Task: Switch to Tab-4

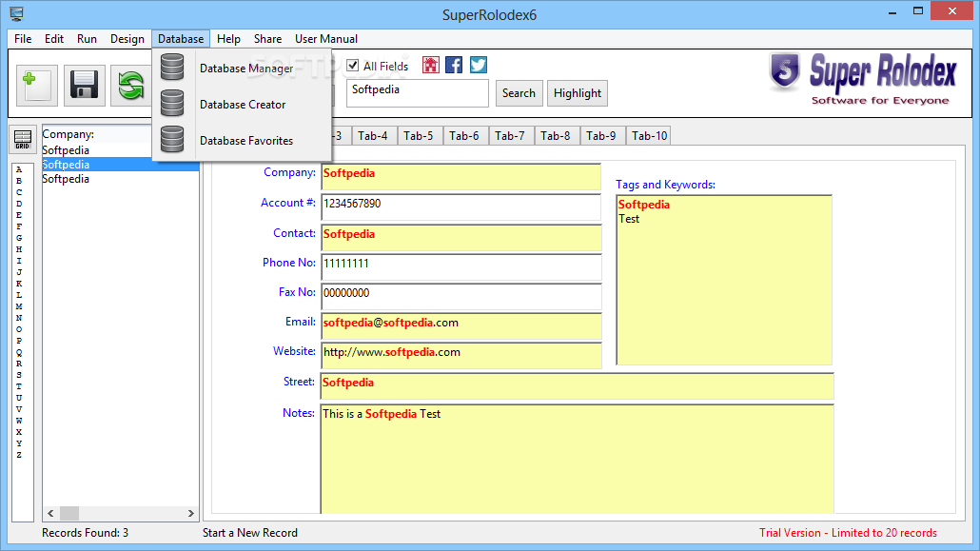Action: pos(373,136)
